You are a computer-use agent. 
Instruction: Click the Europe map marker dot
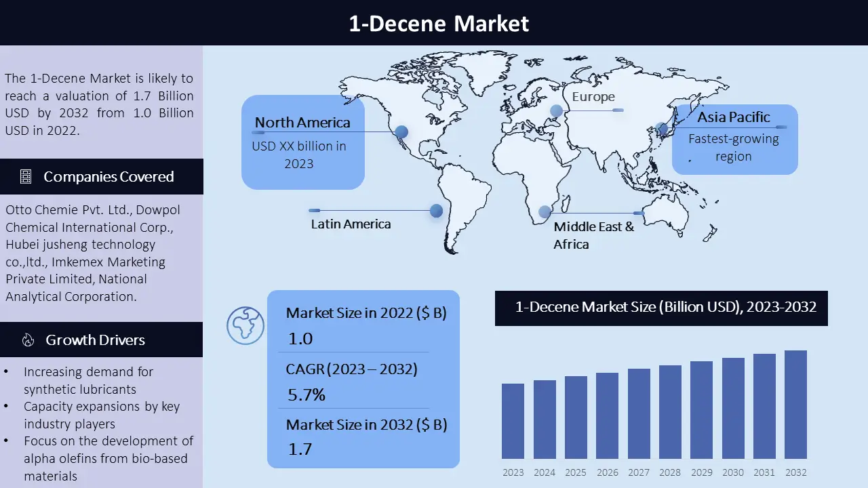click(x=556, y=110)
